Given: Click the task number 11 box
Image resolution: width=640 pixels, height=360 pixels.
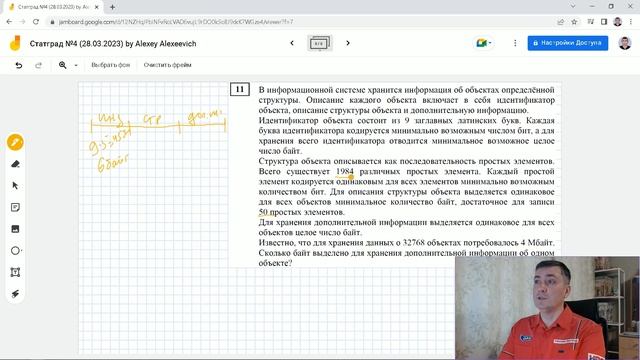Looking at the screenshot, I should (x=240, y=89).
